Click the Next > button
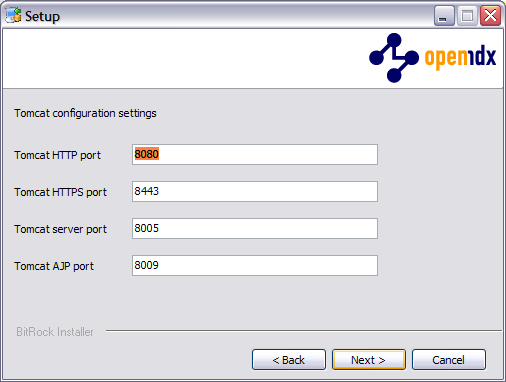506x382 pixels. tap(369, 360)
